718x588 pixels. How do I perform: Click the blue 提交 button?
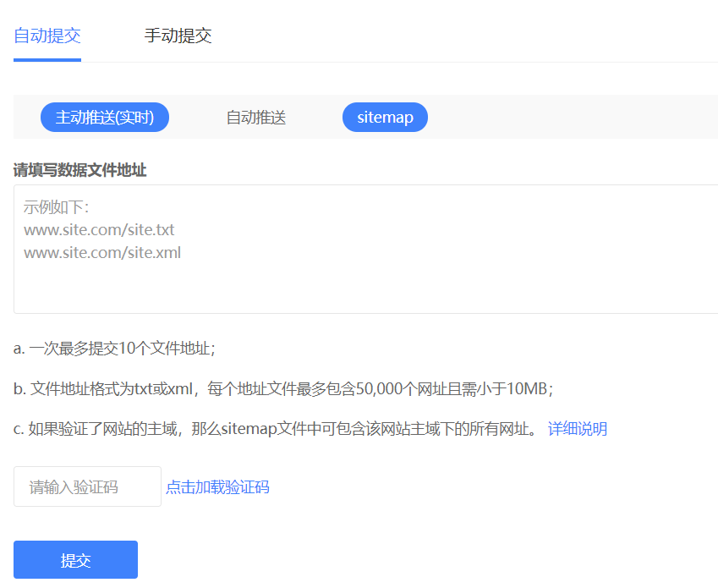[x=75, y=559]
